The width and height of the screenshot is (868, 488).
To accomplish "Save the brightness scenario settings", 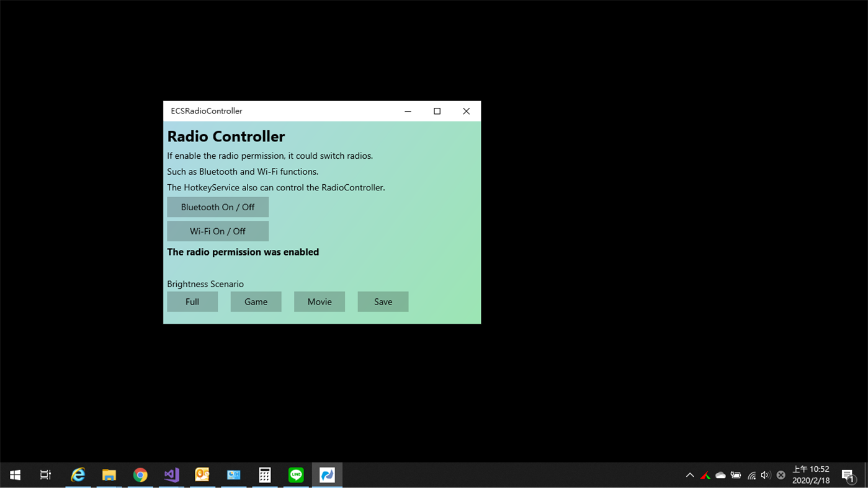I will (x=383, y=301).
